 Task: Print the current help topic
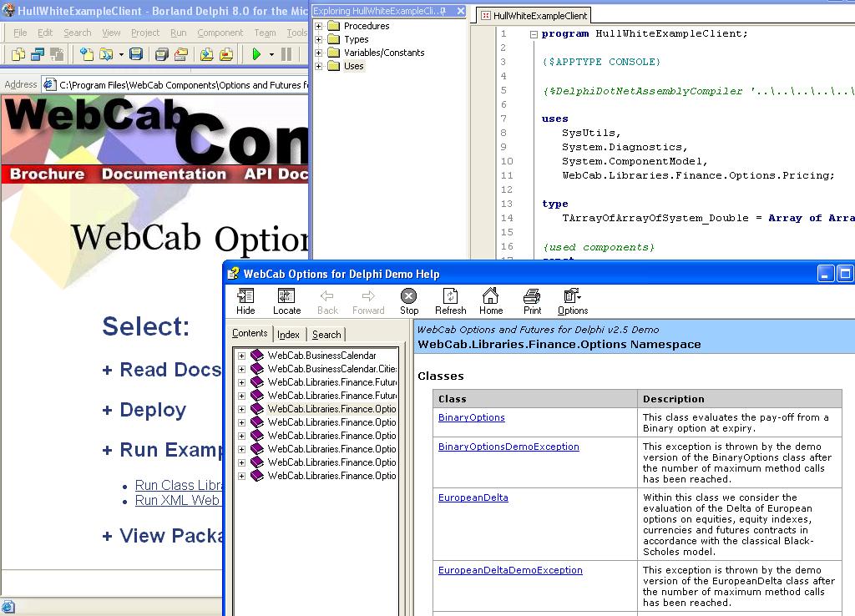(532, 301)
